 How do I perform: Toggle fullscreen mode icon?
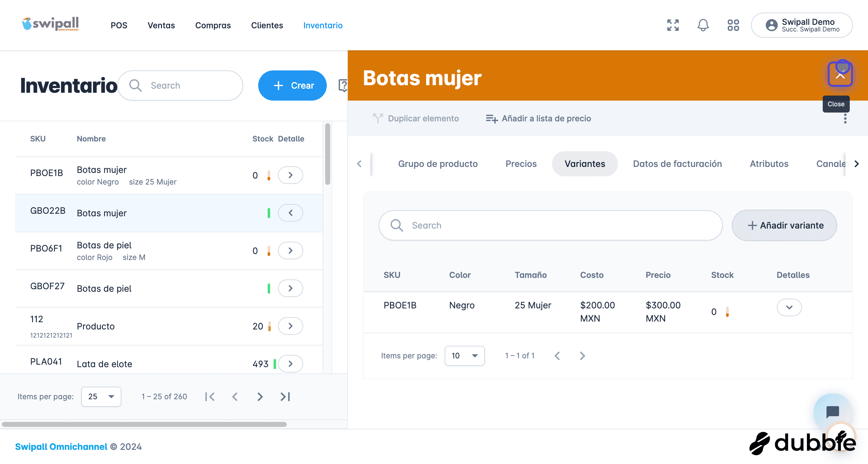point(673,25)
